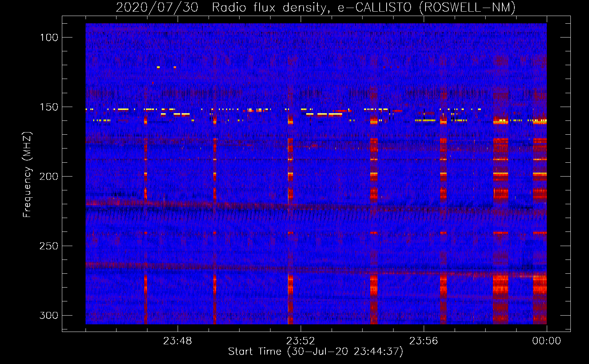Click the 150 frequency tick label
Viewport: 589px width, 364px height.
pyautogui.click(x=49, y=107)
